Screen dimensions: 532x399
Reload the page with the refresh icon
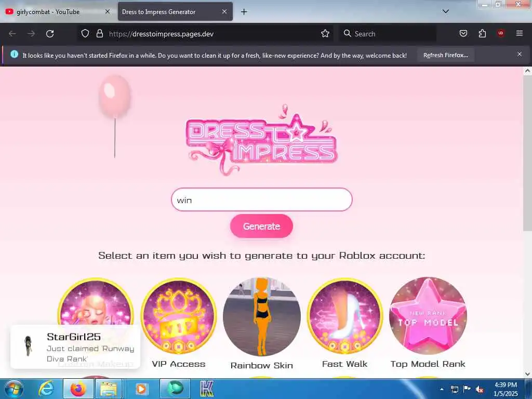point(50,34)
